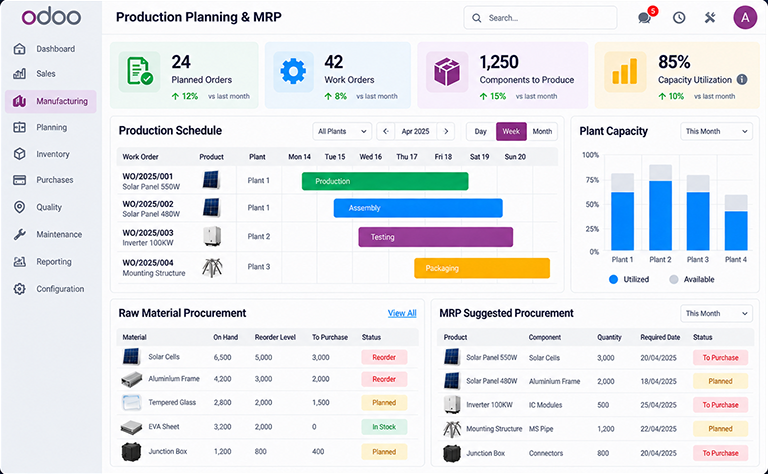Click the Plant 2 capacity bar

[660, 208]
